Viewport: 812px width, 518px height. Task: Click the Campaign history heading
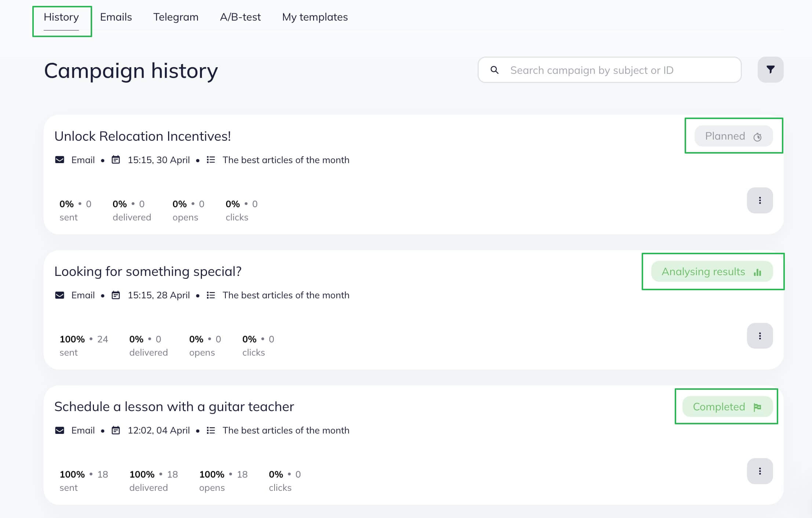(x=131, y=71)
